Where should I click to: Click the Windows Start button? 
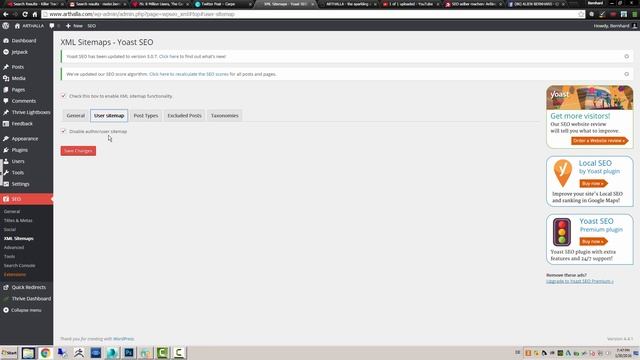[9, 353]
